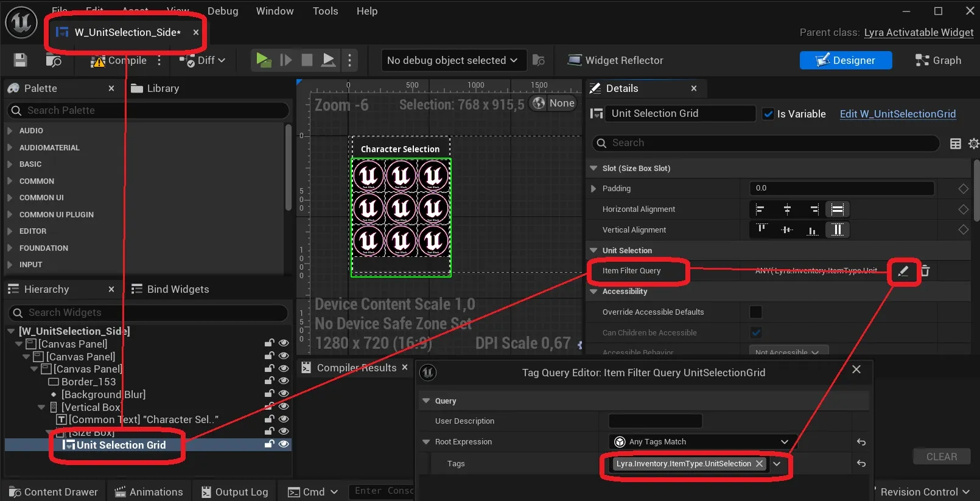The width and height of the screenshot is (980, 501).
Task: Open the Compile options three-dot menu
Action: [159, 60]
